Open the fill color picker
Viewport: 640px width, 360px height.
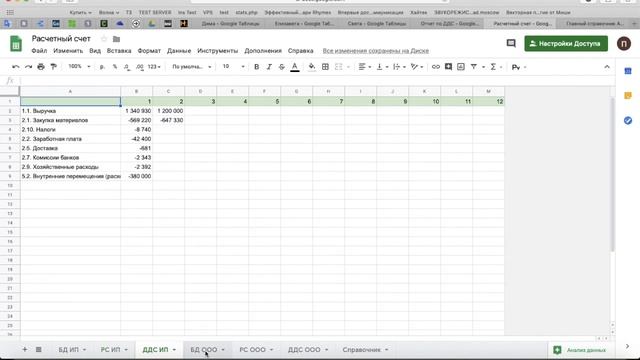click(x=312, y=67)
